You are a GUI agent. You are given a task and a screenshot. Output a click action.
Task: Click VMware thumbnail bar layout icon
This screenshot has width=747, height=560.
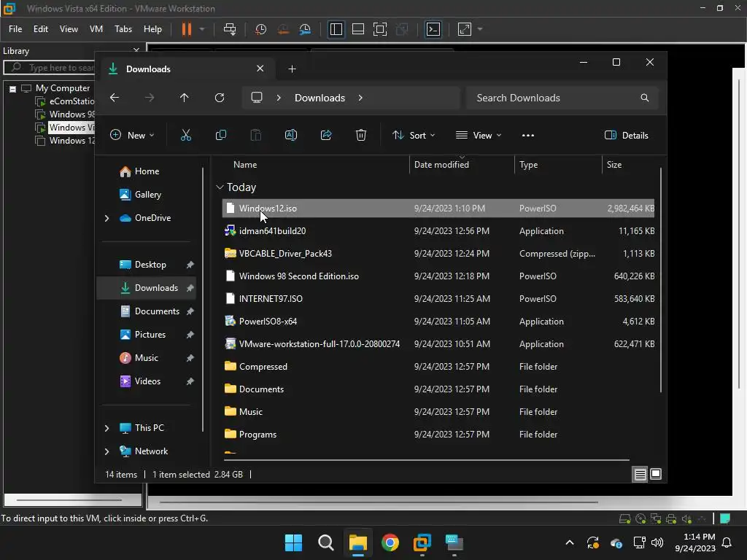click(357, 29)
